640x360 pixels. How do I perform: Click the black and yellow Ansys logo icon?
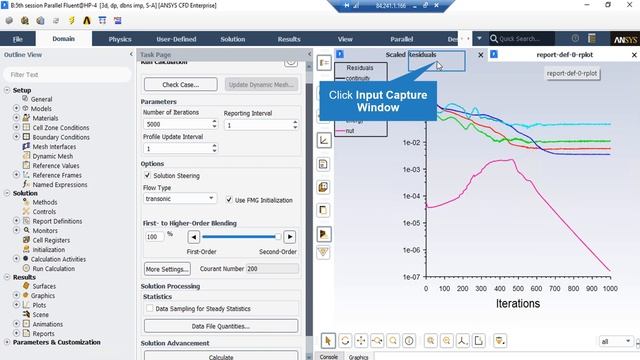pos(87,20)
